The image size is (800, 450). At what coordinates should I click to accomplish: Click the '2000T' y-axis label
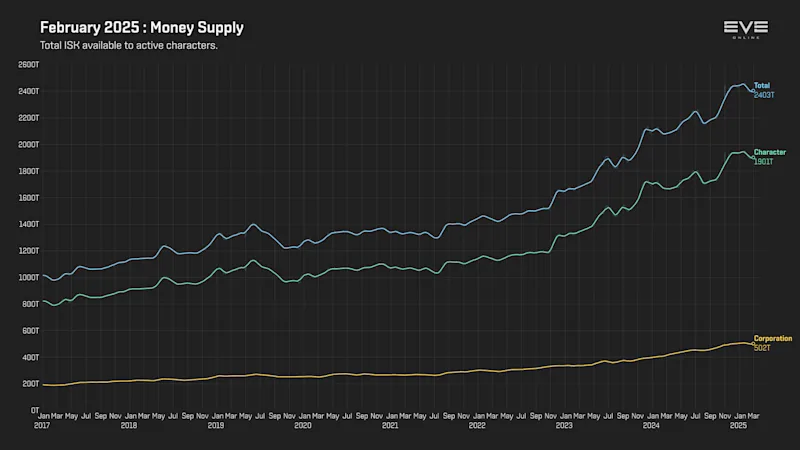[29, 144]
